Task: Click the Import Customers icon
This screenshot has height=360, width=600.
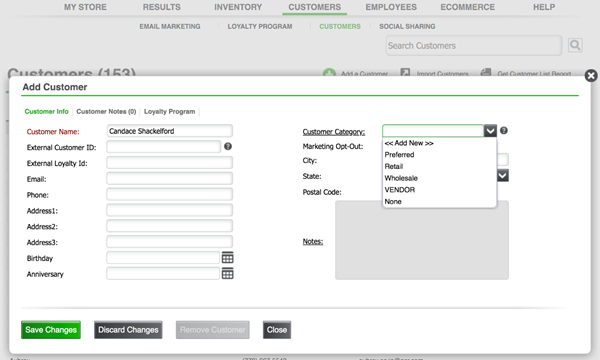Action: [x=405, y=72]
